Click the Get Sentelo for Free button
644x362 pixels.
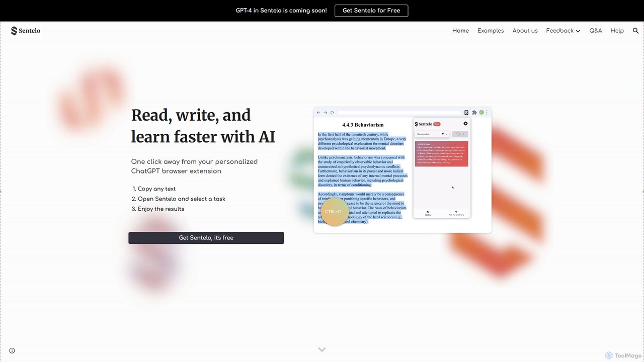click(x=371, y=11)
